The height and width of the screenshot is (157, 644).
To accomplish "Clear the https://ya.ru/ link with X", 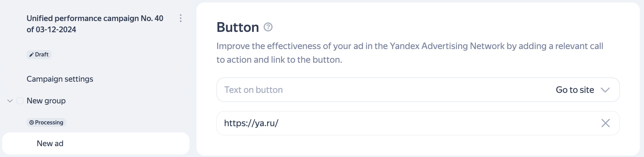I will tap(606, 123).
